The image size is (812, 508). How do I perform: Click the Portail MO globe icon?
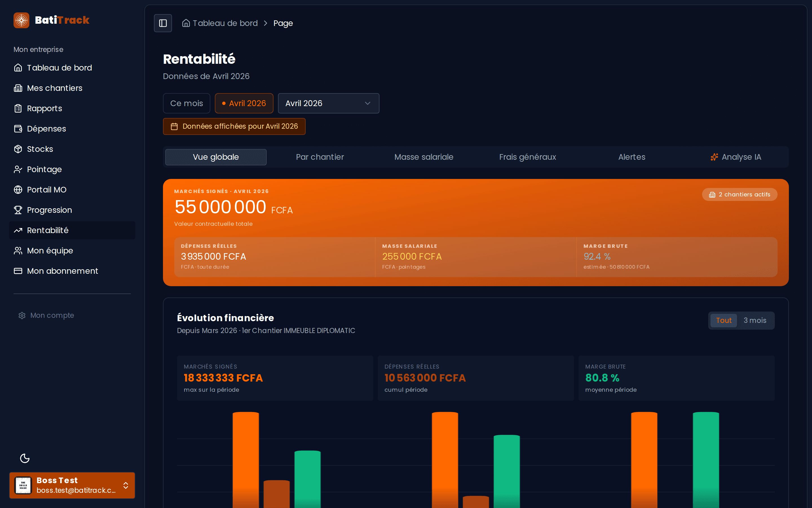point(18,190)
